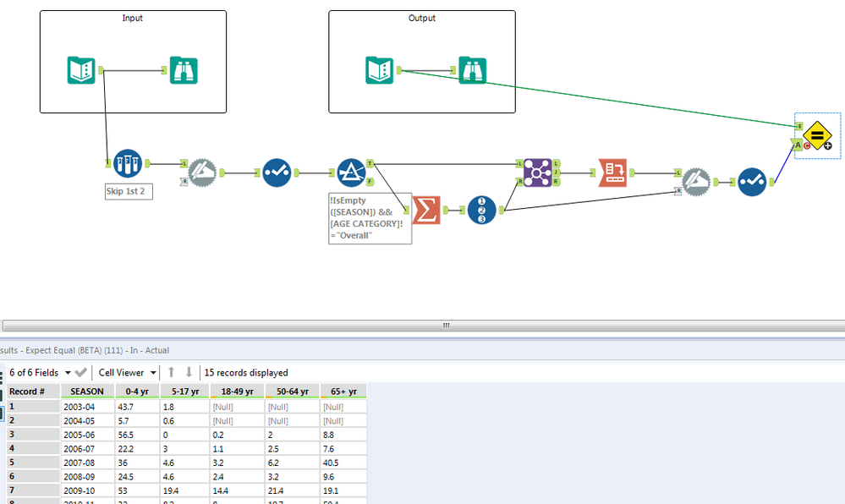Select the Input Data tool in Output container
Image resolution: width=845 pixels, height=504 pixels.
[380, 70]
